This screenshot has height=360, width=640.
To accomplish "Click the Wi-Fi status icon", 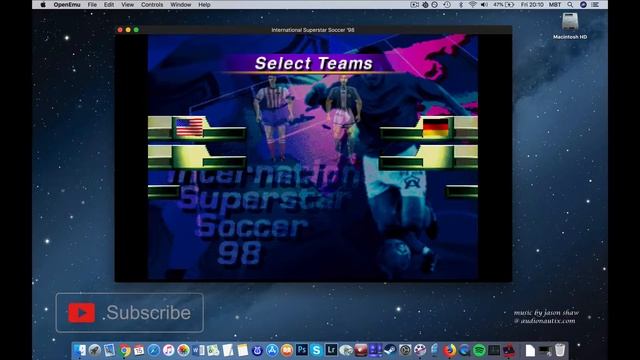I will (473, 5).
